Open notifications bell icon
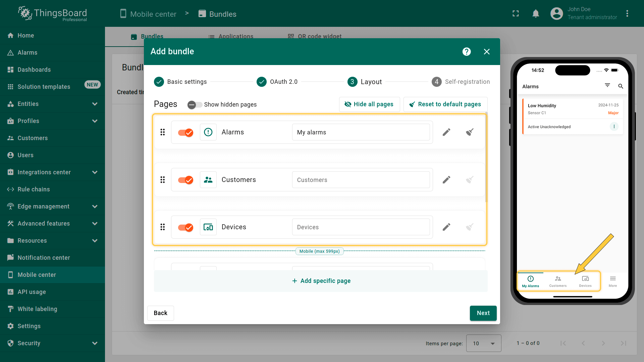 (536, 14)
